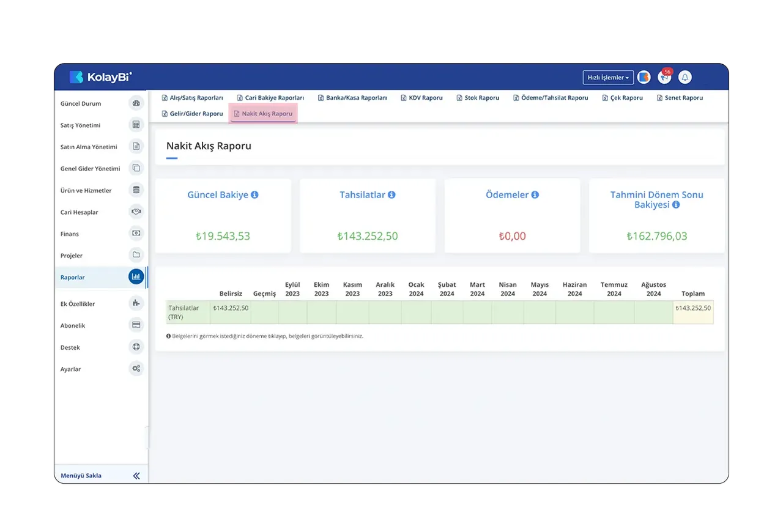Viewport: 783px width, 532px height.
Task: Select the Nakit Akış Raporu tab
Action: [x=263, y=114]
